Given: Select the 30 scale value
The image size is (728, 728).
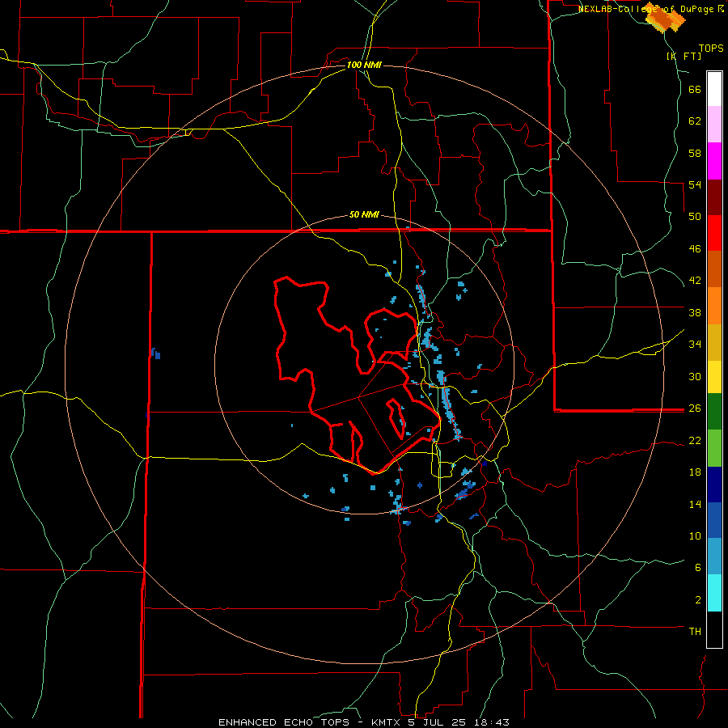Looking at the screenshot, I should tap(695, 376).
